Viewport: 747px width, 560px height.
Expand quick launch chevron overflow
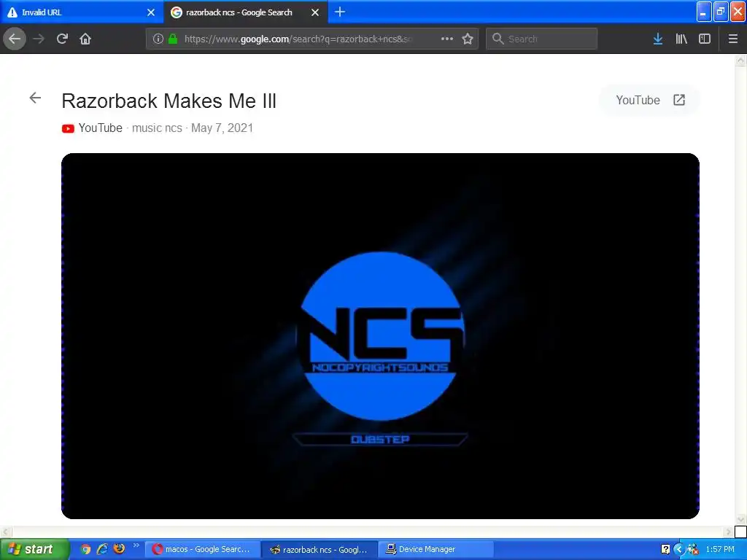(x=136, y=545)
